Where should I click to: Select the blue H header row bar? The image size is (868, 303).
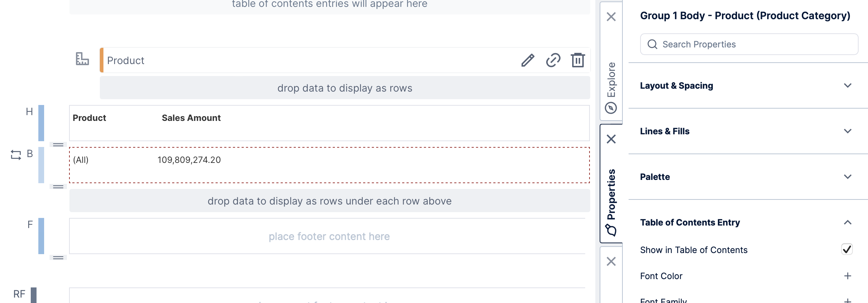[x=41, y=123]
